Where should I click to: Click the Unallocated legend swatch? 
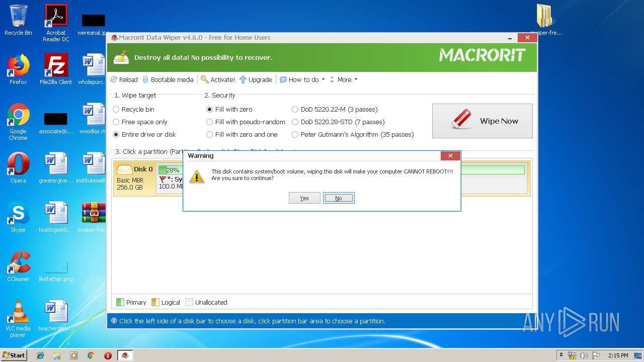point(189,302)
